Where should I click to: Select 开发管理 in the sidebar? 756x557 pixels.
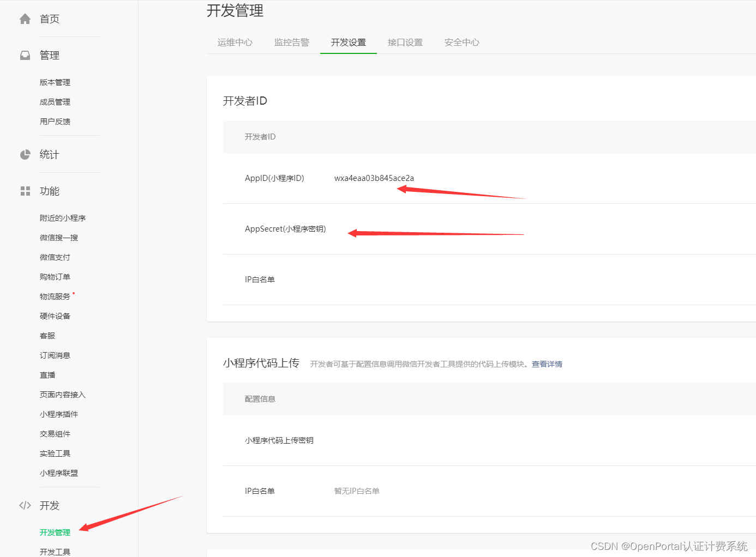pyautogui.click(x=55, y=532)
